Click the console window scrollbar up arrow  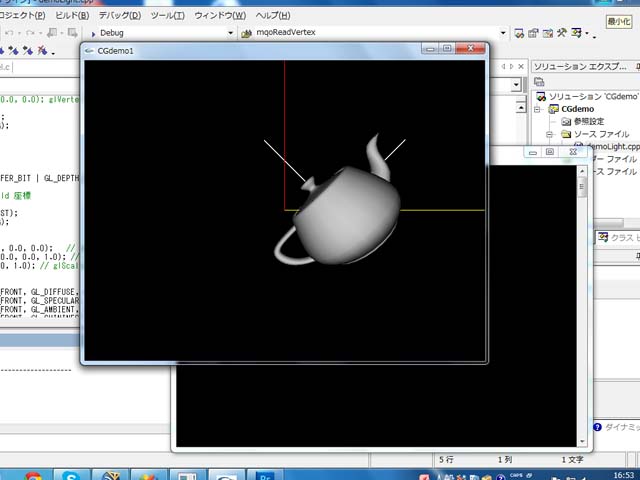[582, 171]
